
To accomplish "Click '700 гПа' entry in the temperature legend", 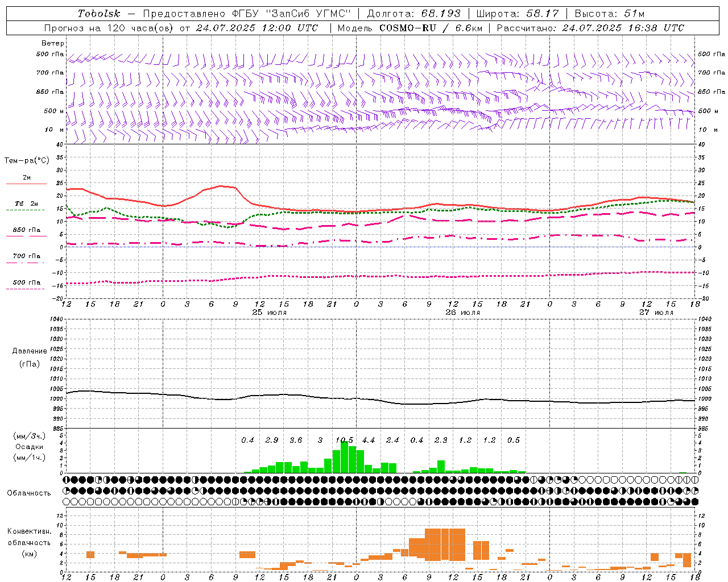I will point(27,256).
